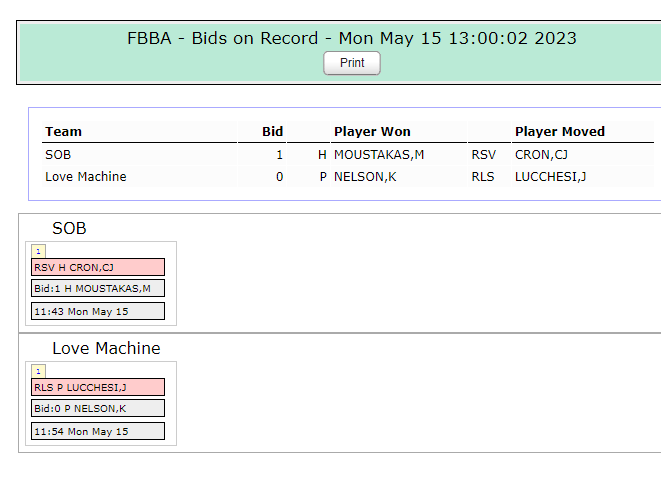
Task: Click the Team column header
Action: 63,132
